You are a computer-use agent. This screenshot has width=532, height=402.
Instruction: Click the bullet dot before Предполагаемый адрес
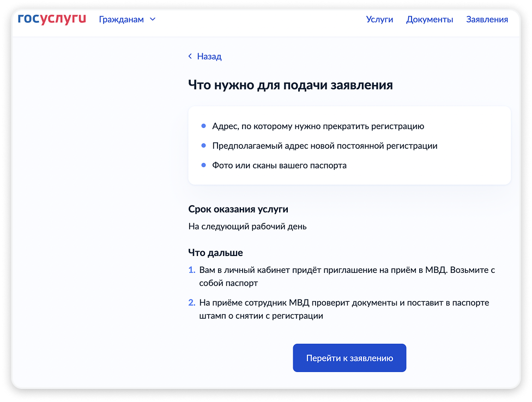click(x=203, y=146)
